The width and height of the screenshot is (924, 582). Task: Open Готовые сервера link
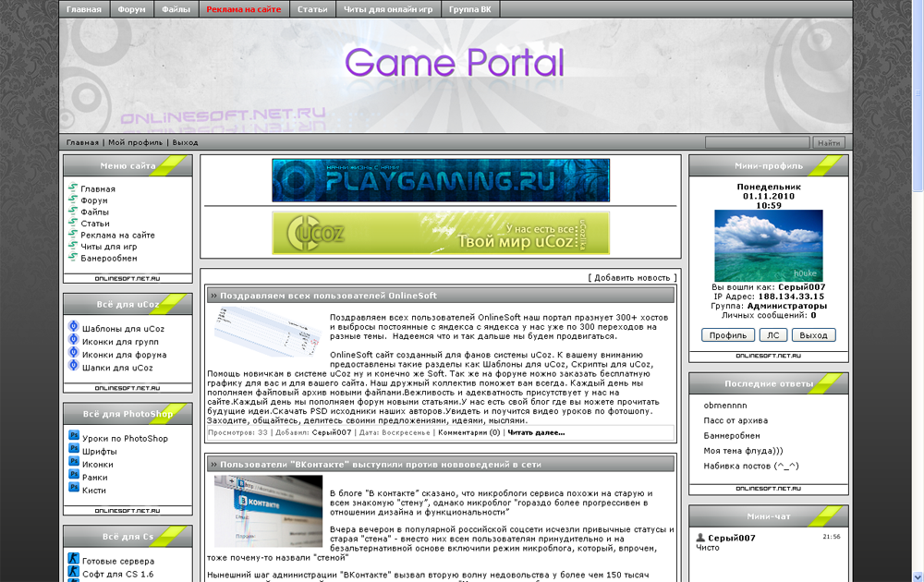tap(118, 562)
